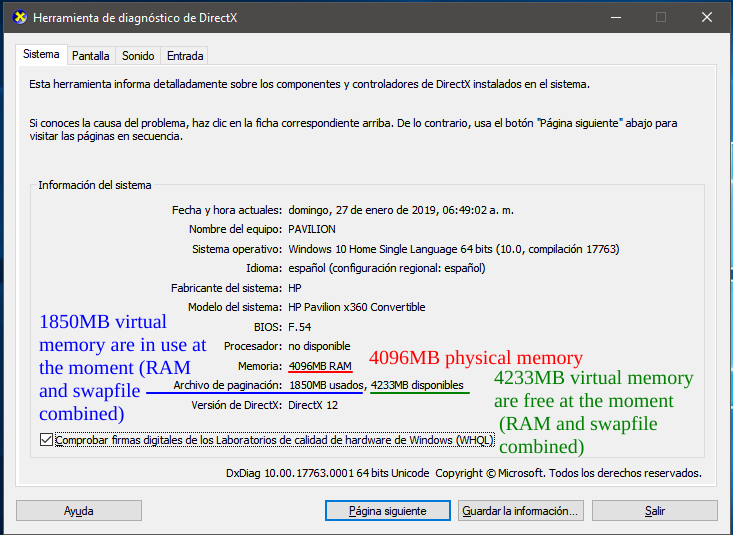
Task: Exit with the Salir button
Action: [x=654, y=511]
